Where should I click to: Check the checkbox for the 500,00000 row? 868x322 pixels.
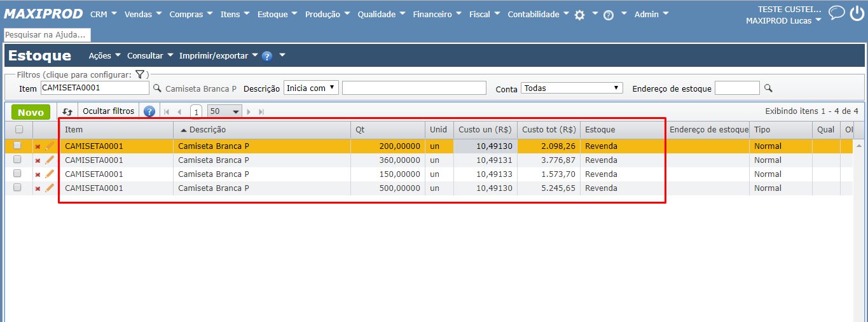coord(17,188)
